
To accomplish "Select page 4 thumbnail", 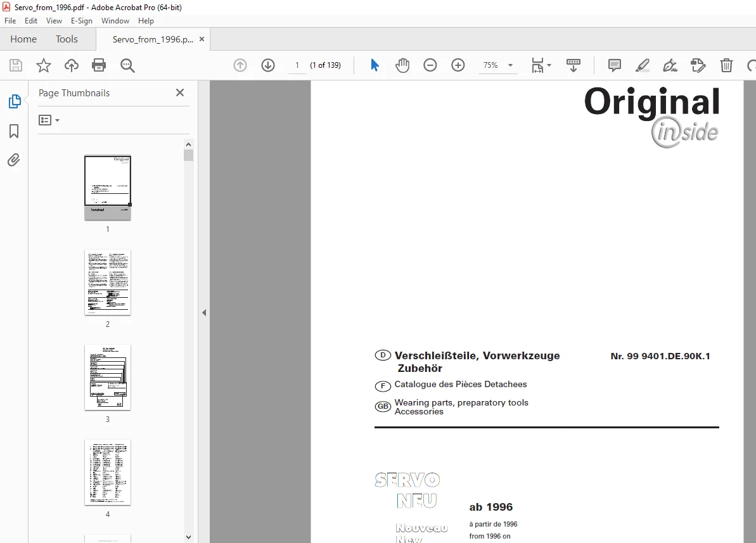I will pyautogui.click(x=108, y=473).
